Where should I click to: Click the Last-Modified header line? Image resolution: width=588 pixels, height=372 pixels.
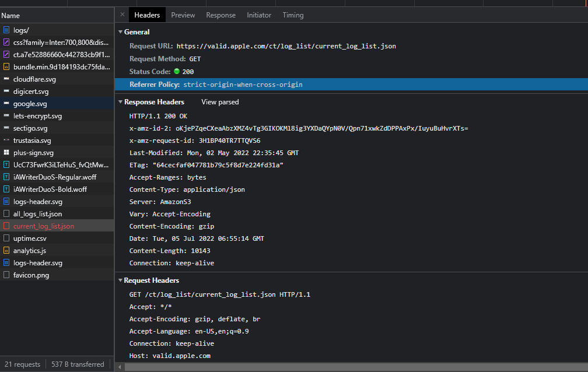coord(213,153)
